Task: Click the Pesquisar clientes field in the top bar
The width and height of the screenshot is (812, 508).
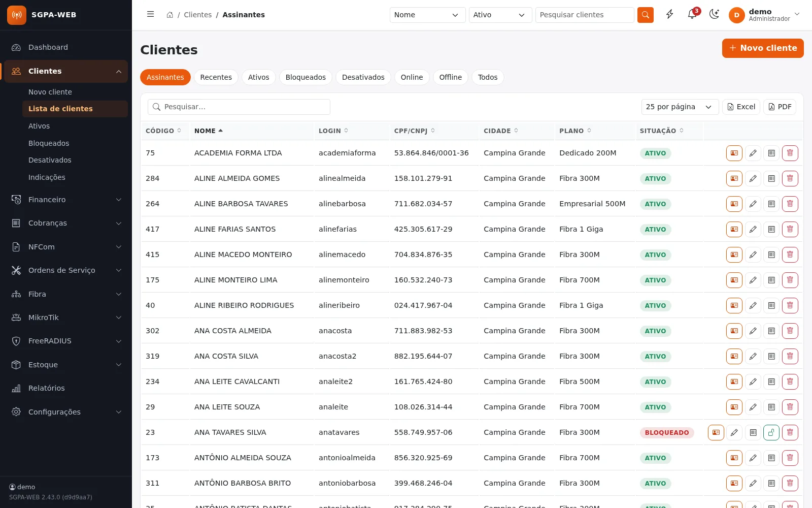Action: [585, 15]
